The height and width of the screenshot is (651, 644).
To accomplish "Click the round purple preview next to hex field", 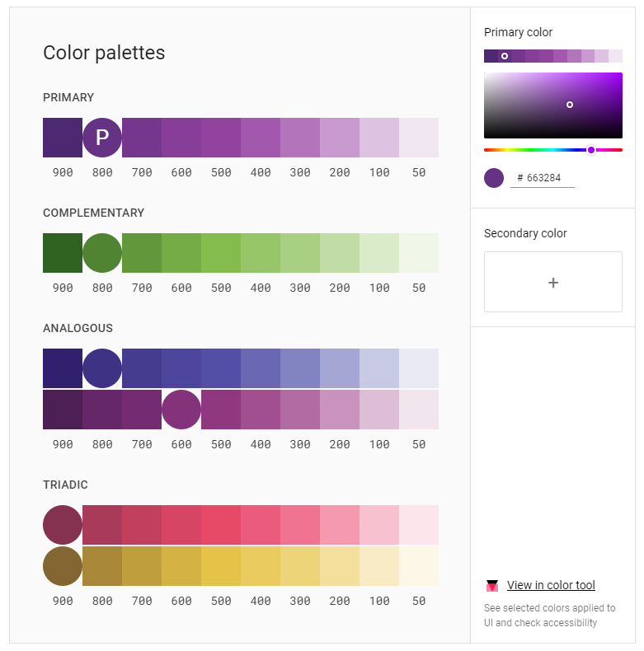I will point(494,177).
